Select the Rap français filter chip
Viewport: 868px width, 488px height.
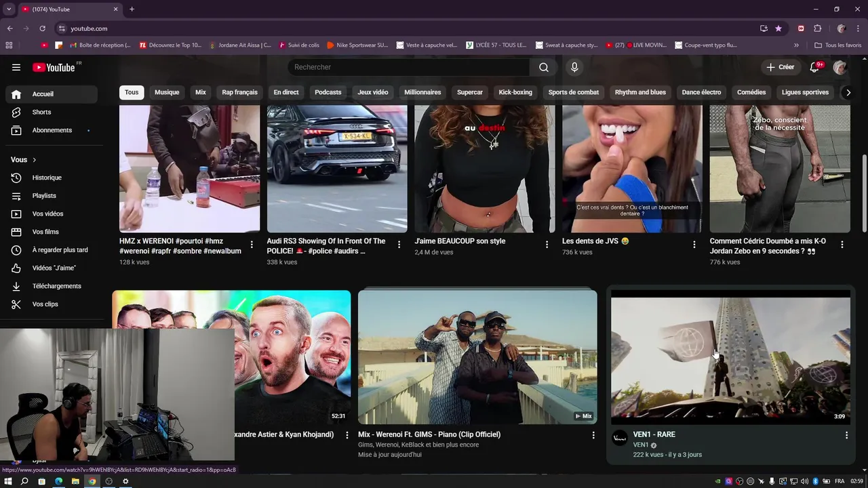240,92
